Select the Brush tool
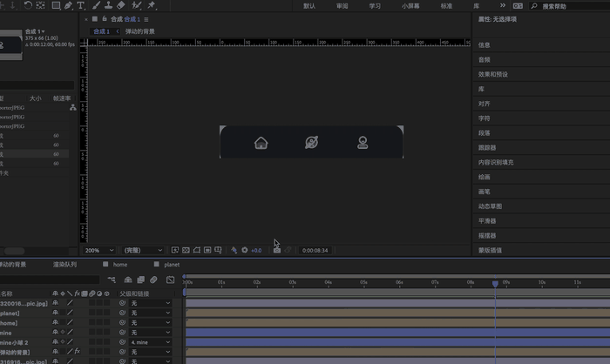 point(96,5)
